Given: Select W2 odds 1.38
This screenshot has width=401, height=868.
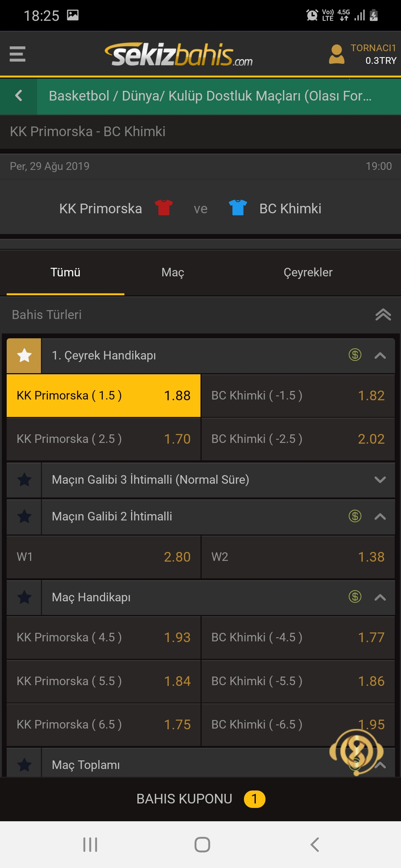Looking at the screenshot, I should (x=298, y=557).
